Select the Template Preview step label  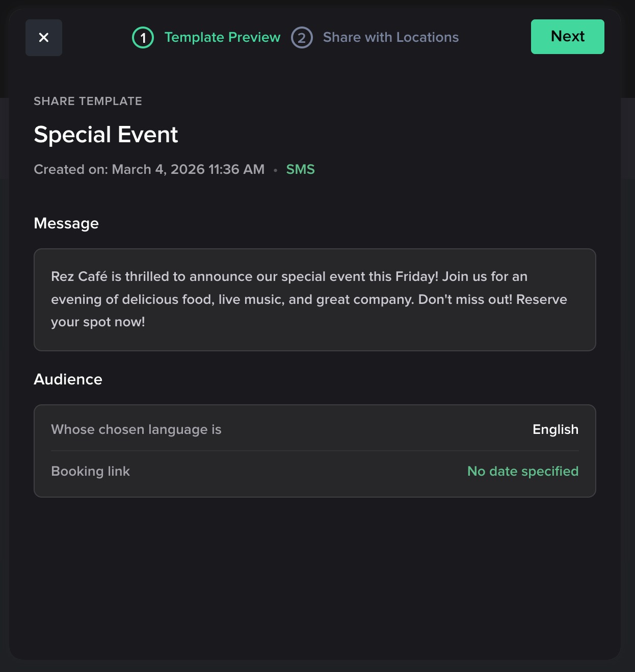(222, 37)
